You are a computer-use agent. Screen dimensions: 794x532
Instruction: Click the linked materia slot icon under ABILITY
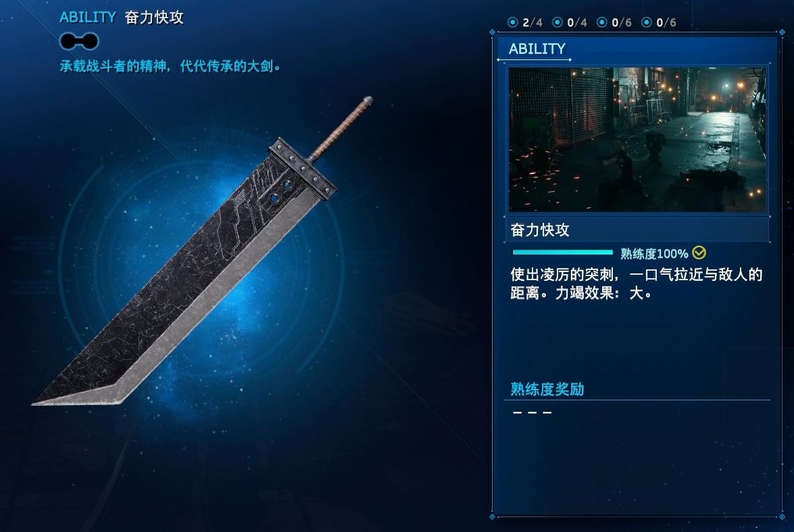coord(79,41)
